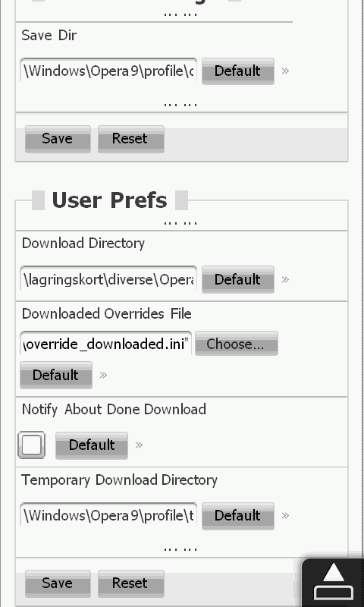Select the Download Directory label

click(x=83, y=244)
